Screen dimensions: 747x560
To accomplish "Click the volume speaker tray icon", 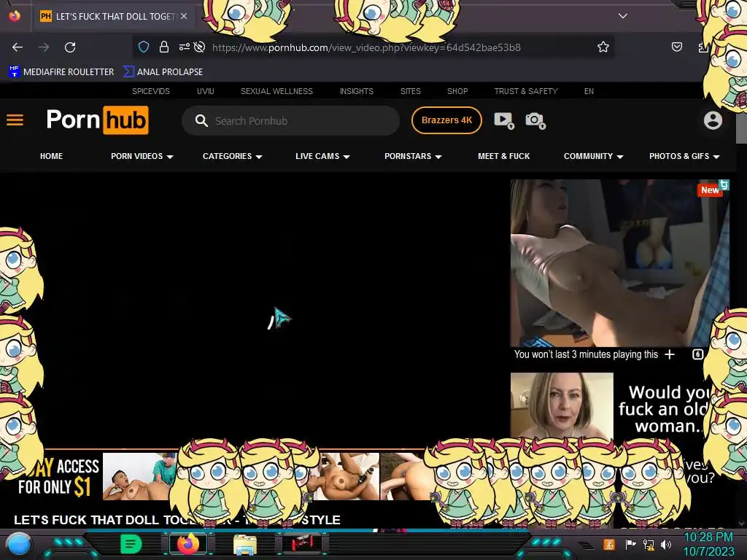I will 665,544.
